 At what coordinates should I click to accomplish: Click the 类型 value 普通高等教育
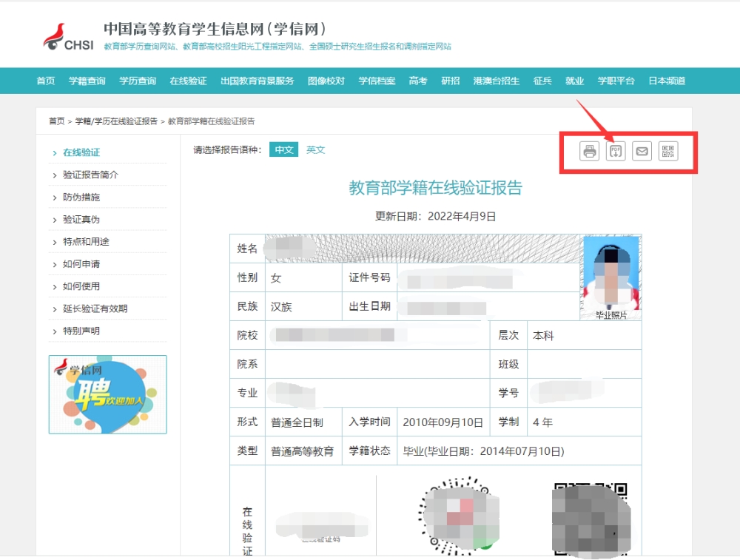[302, 451]
